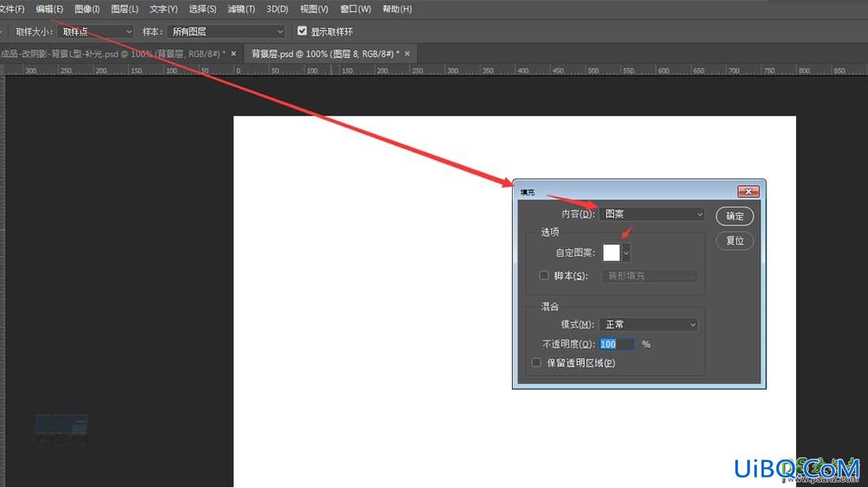Open the 滤镜(T) menu
The image size is (868, 488).
tap(241, 9)
